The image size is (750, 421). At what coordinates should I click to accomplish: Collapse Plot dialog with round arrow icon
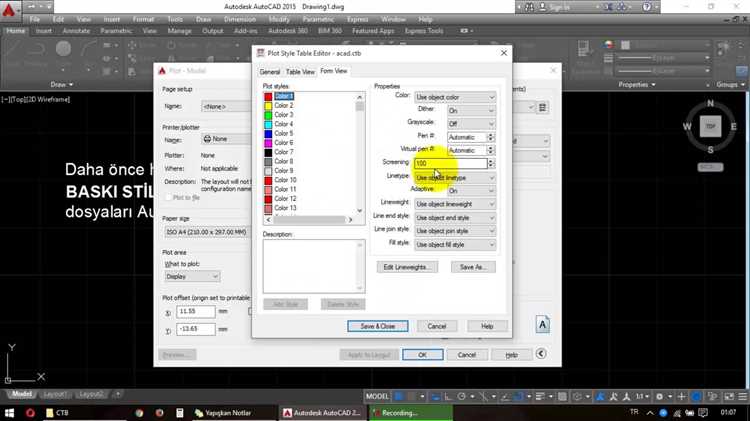[541, 354]
